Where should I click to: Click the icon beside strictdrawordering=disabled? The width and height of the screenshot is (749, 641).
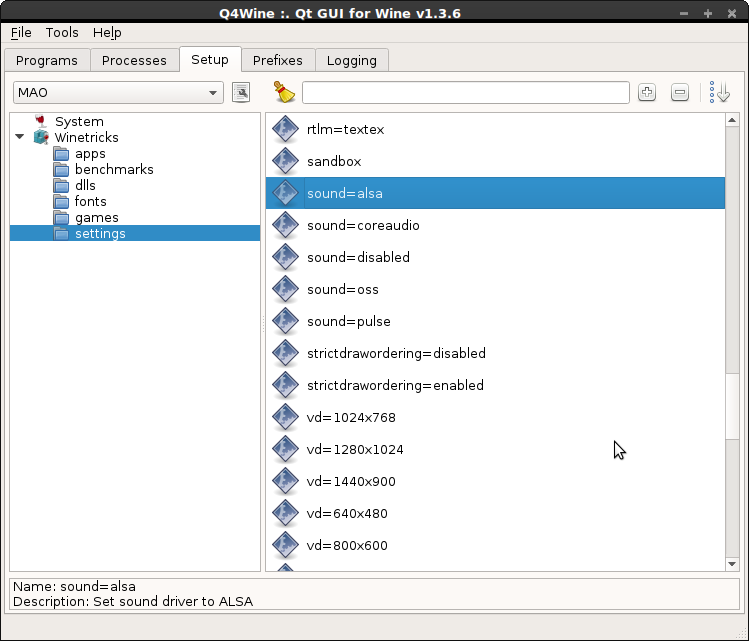[x=286, y=353]
